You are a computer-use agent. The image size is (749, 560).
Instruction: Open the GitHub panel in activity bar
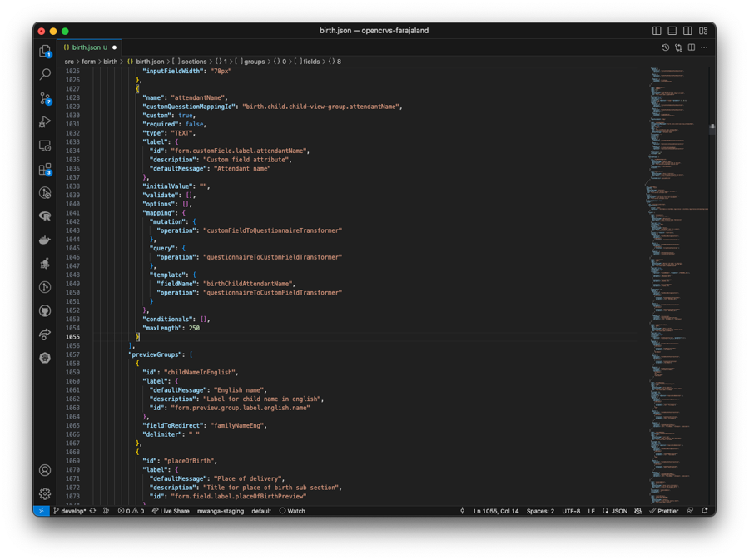point(45,310)
